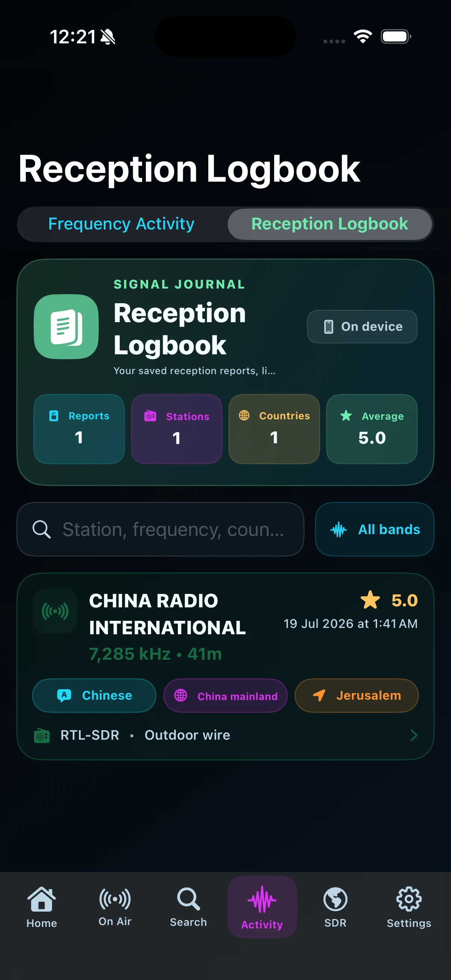Open the China Radio International report
The width and height of the screenshot is (451, 980).
click(x=225, y=666)
